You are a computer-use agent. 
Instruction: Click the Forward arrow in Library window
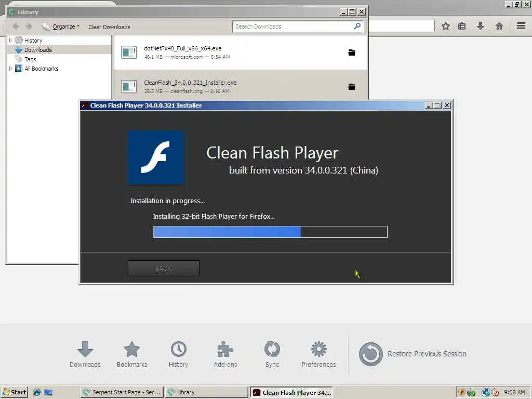29,26
